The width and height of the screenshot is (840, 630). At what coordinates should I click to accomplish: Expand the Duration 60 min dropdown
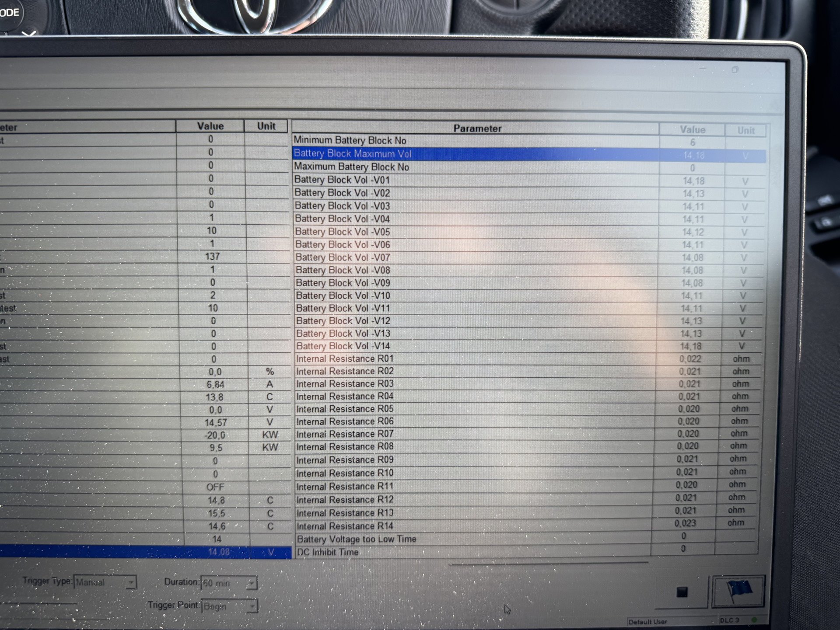pos(251,583)
